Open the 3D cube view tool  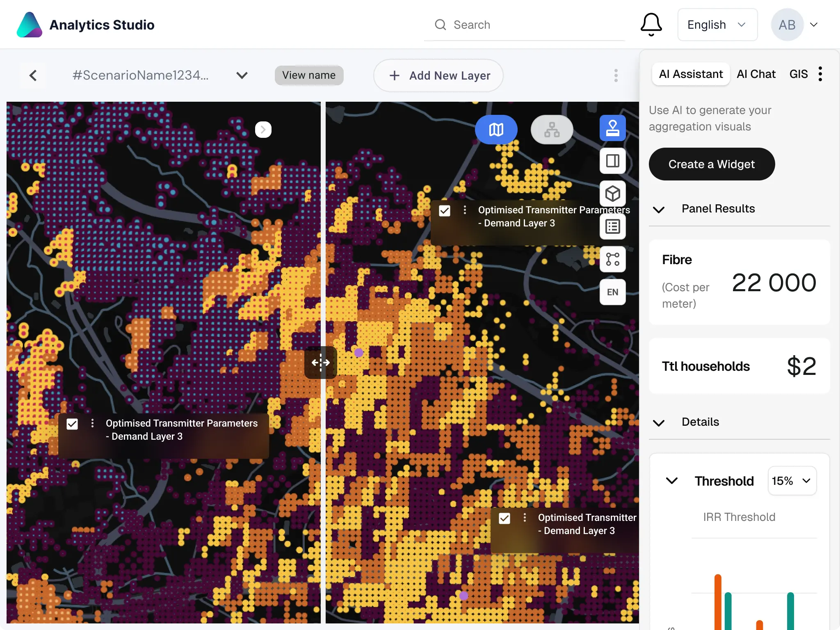coord(612,194)
